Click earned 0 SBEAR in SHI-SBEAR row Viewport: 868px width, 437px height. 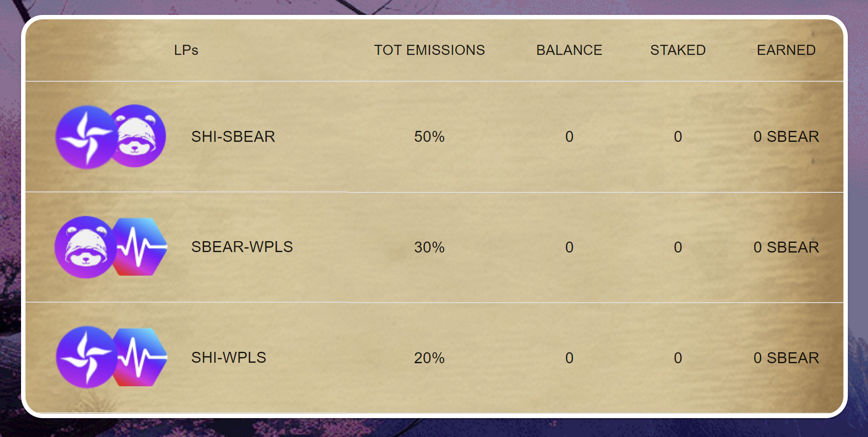tap(786, 137)
